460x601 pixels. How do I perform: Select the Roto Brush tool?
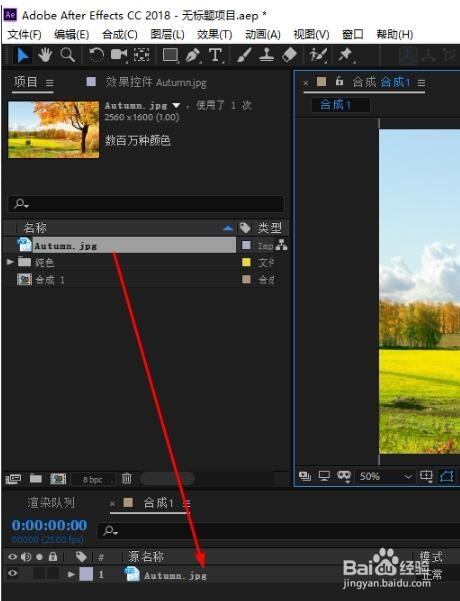[318, 55]
